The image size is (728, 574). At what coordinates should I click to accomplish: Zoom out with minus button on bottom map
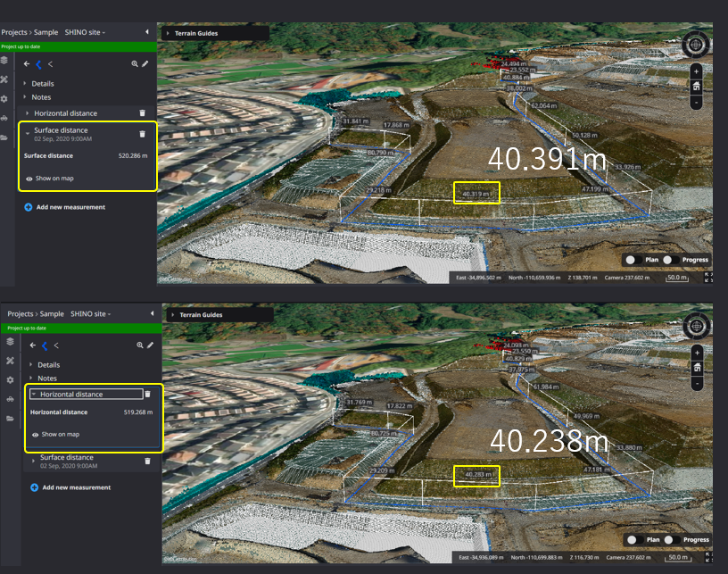coord(697,384)
